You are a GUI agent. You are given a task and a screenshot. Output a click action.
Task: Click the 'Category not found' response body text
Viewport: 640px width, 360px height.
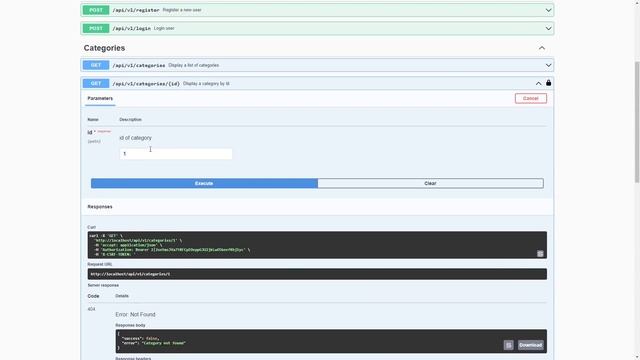coord(163,343)
